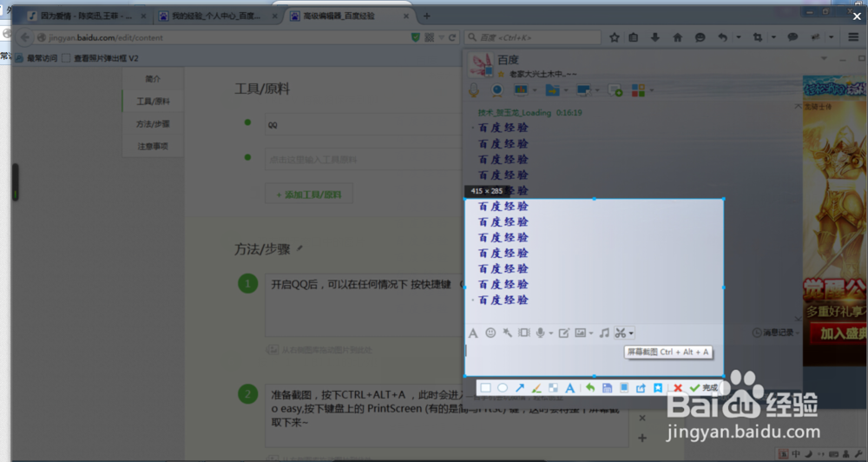Go to 简介 section in sidebar
Screen dimensions: 868x462
click(153, 79)
